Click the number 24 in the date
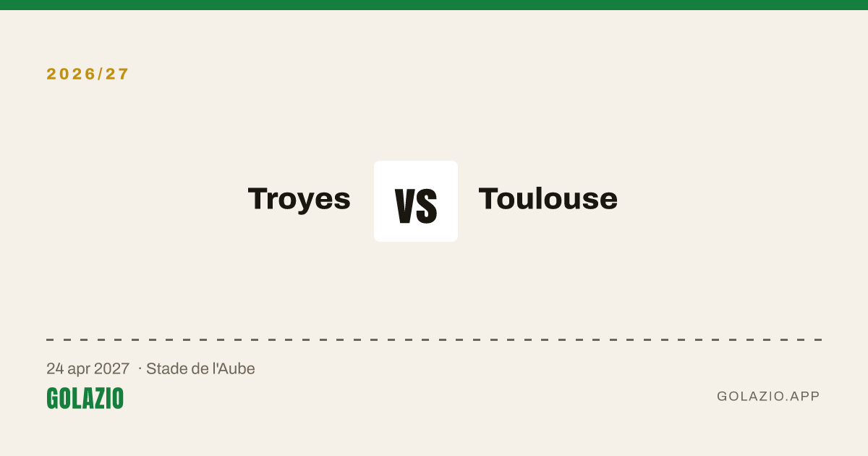The image size is (868, 456). (x=55, y=368)
